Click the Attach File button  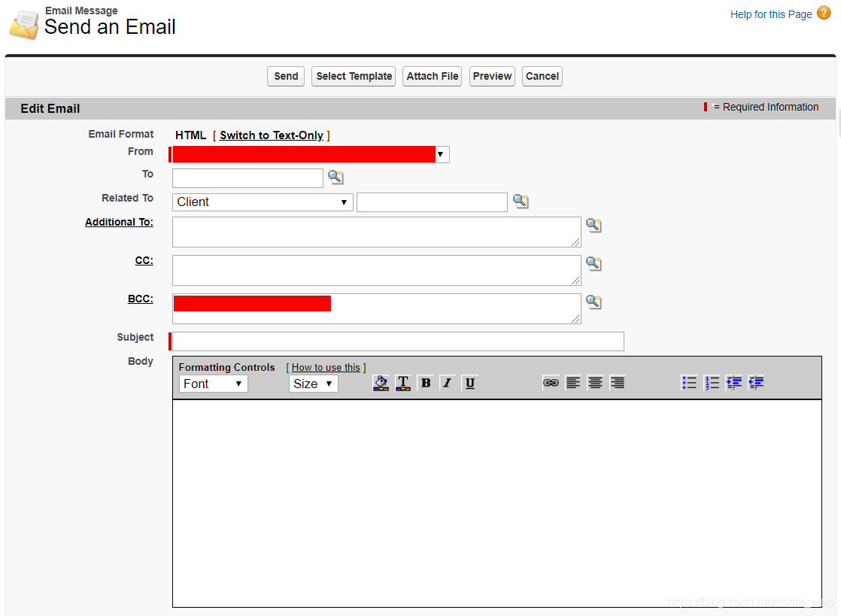[x=433, y=76]
